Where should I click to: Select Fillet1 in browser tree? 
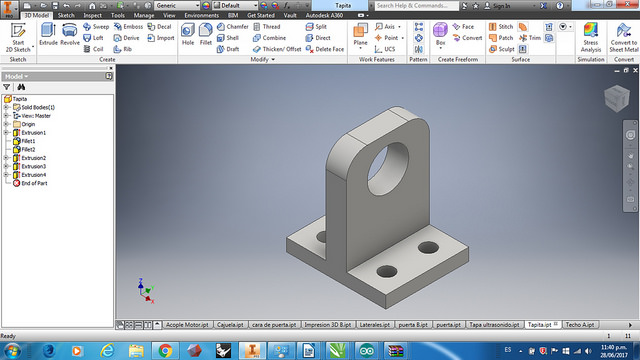[x=28, y=141]
